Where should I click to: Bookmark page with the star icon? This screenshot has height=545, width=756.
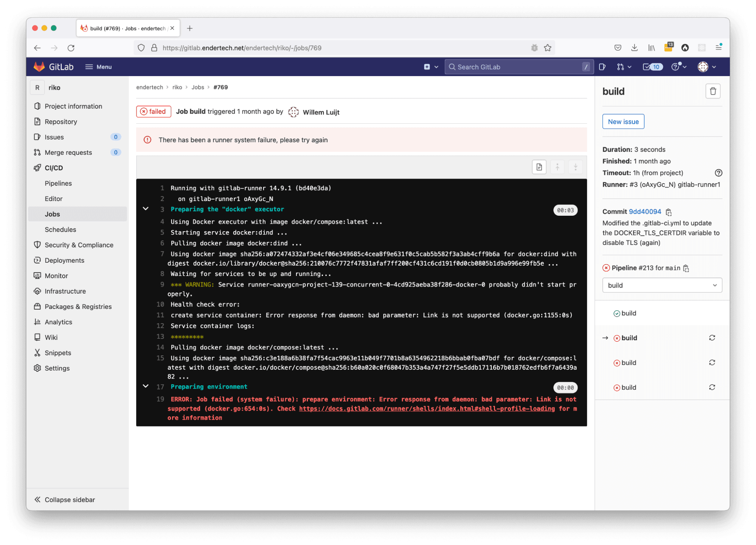tap(547, 48)
